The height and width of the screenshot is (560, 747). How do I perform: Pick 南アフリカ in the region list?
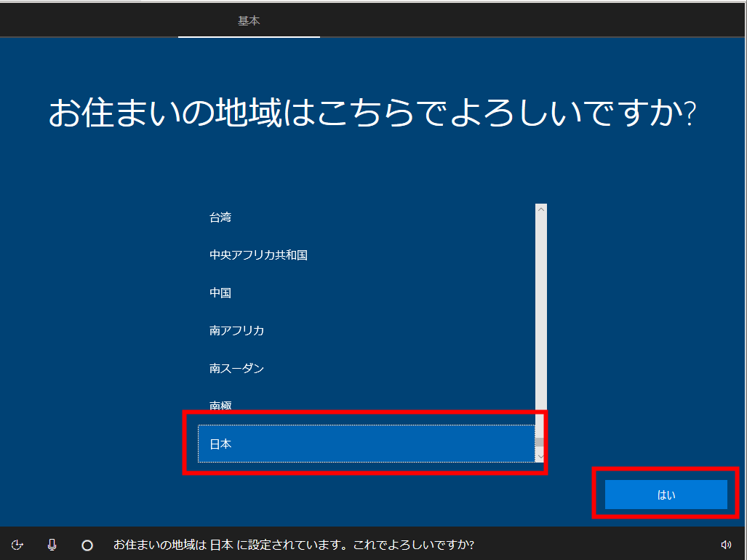[x=367, y=330]
